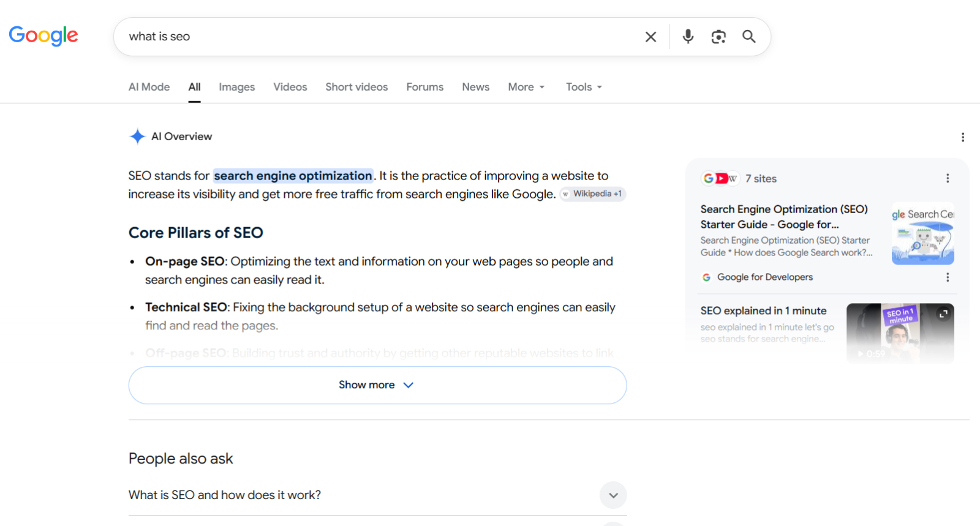Focus the search field containing 'what is seo'

[x=380, y=37]
